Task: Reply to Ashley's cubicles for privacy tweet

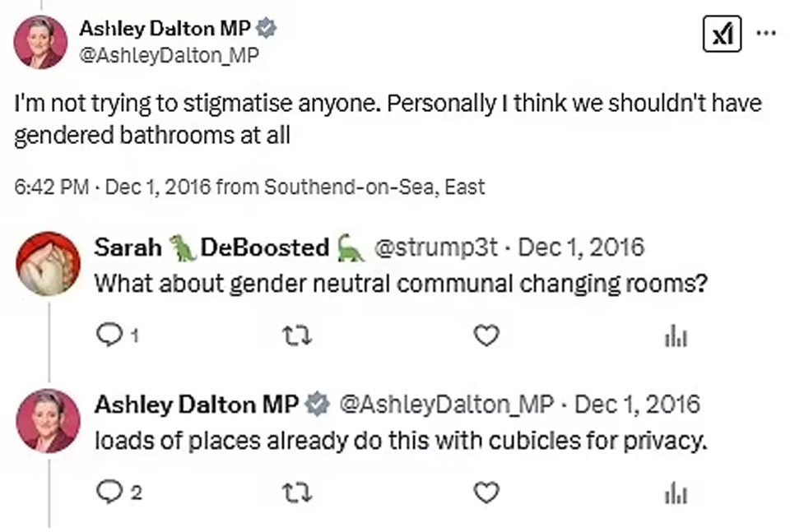Action: point(109,492)
